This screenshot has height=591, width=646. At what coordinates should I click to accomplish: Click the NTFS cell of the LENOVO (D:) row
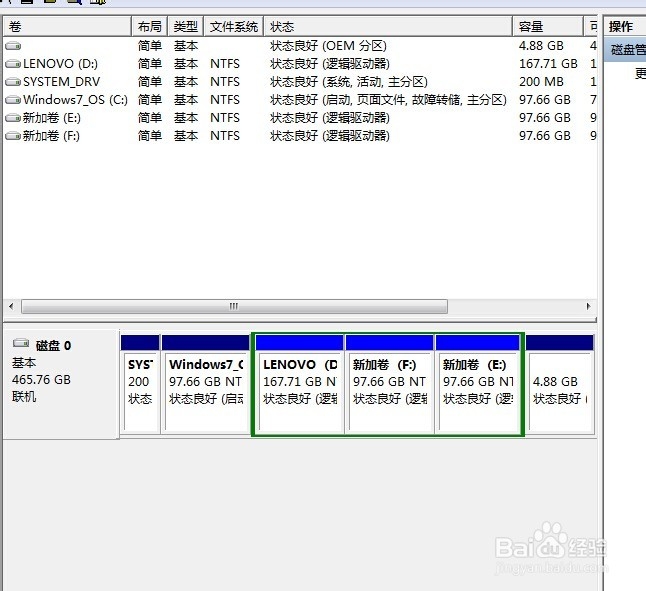pos(225,64)
